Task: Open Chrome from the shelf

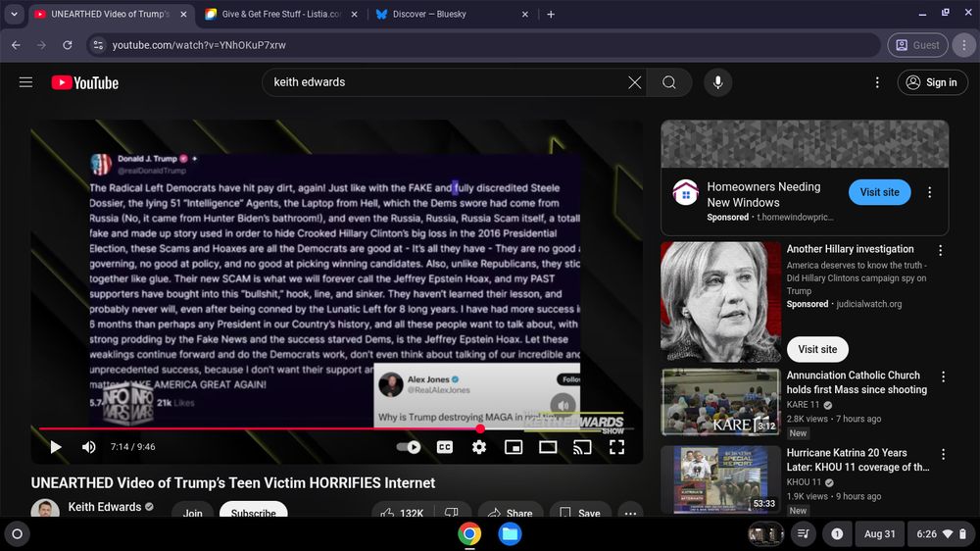Action: pyautogui.click(x=469, y=534)
